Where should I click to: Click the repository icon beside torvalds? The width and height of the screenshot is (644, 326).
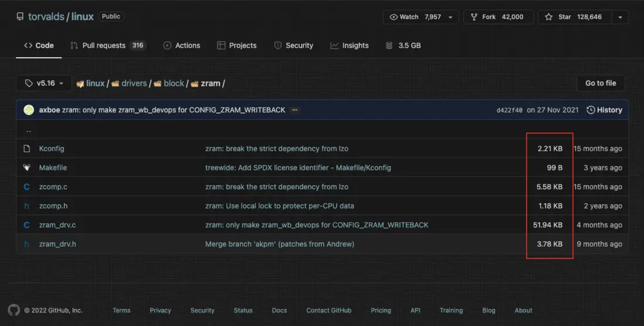pos(20,17)
